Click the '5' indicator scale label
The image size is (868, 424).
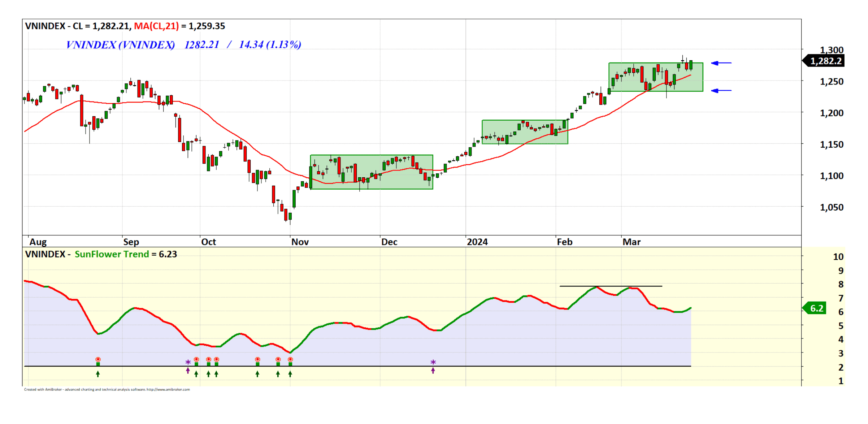[x=841, y=326]
